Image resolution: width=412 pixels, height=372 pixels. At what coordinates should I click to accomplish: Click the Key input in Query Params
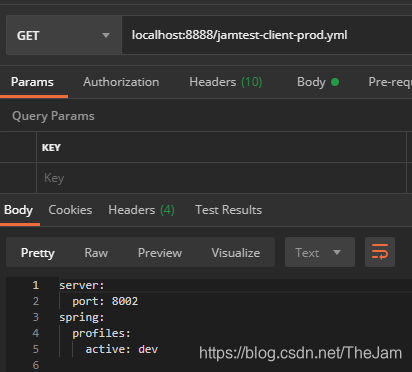221,178
